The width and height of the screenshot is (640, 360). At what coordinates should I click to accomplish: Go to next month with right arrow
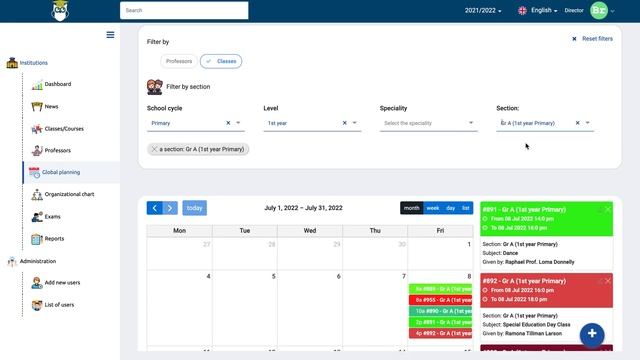tap(170, 208)
